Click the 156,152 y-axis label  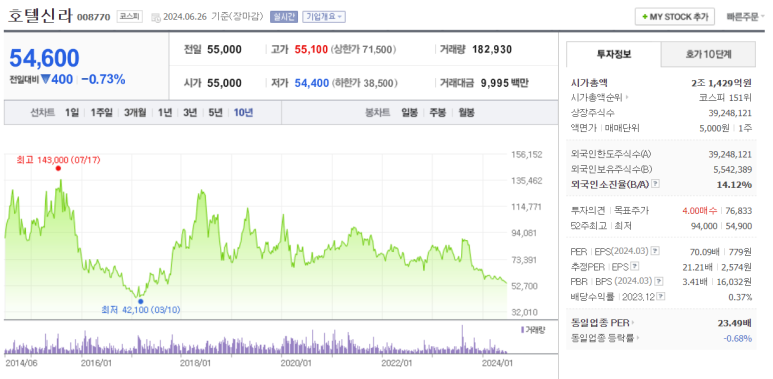coord(527,155)
